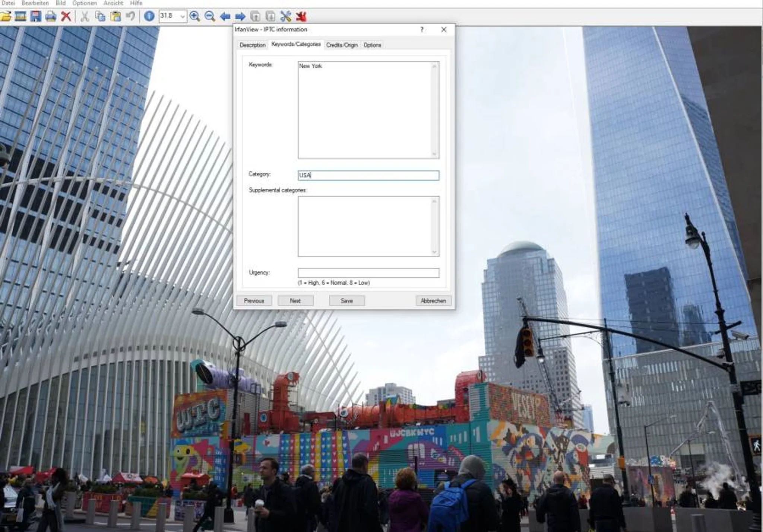
Task: Click the Abbrechen button
Action: coord(433,301)
